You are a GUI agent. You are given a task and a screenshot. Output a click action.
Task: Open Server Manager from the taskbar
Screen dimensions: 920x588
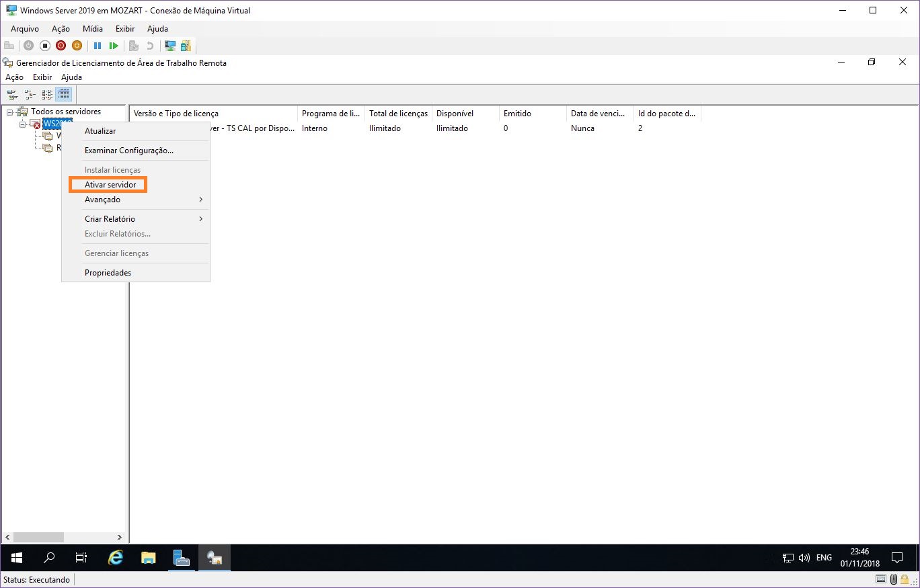(x=182, y=557)
